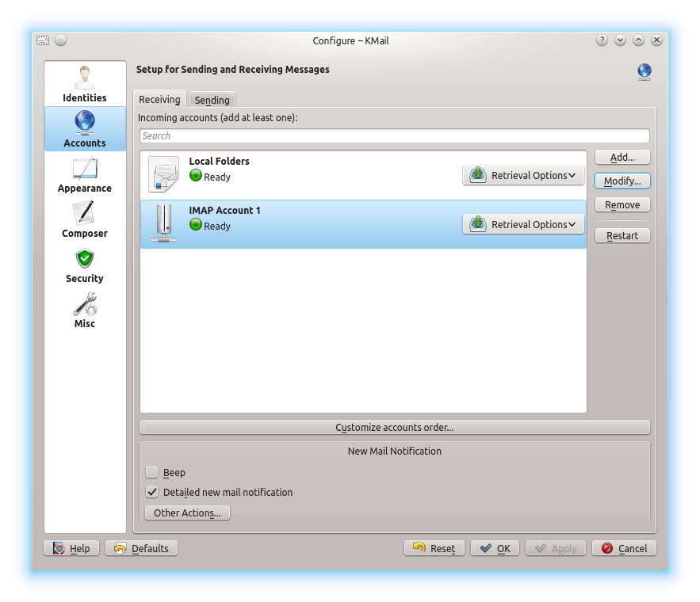Select the Accounts globe icon in sidebar
Image resolution: width=700 pixels, height=602 pixels.
(x=84, y=123)
